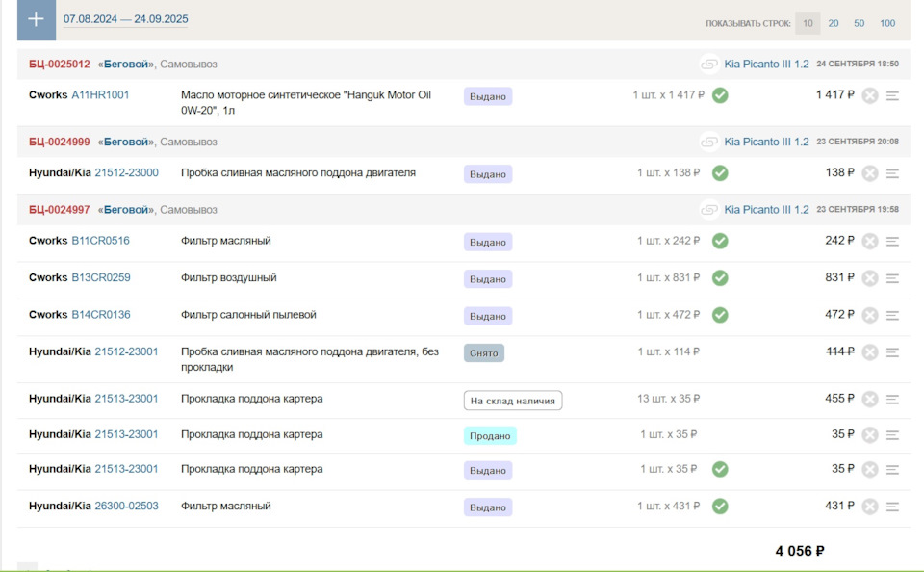Open the date range 07.08.2024 — 24.09.2025 selector

click(125, 19)
